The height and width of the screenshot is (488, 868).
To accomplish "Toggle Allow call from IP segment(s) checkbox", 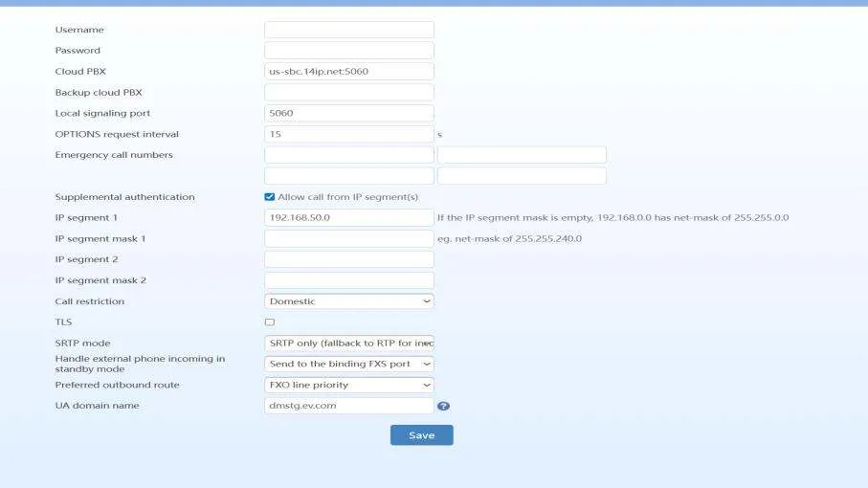I will (x=270, y=197).
